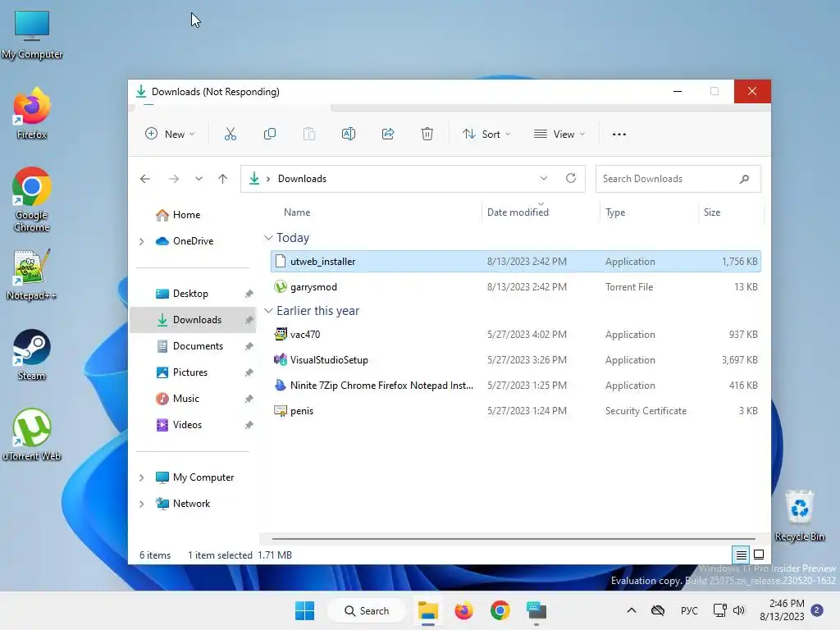Select the VisualStudioSetup file
This screenshot has width=840, height=630.
516,360
